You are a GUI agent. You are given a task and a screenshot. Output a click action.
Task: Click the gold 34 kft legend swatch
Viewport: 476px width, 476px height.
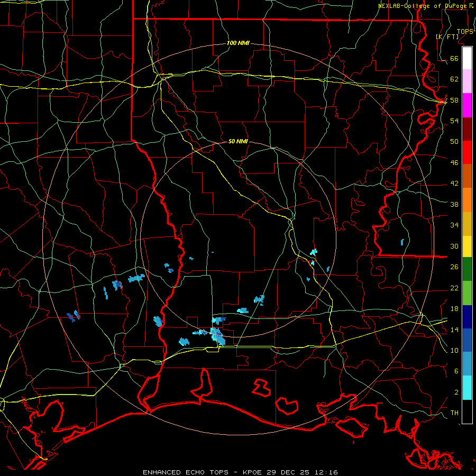[x=467, y=224]
